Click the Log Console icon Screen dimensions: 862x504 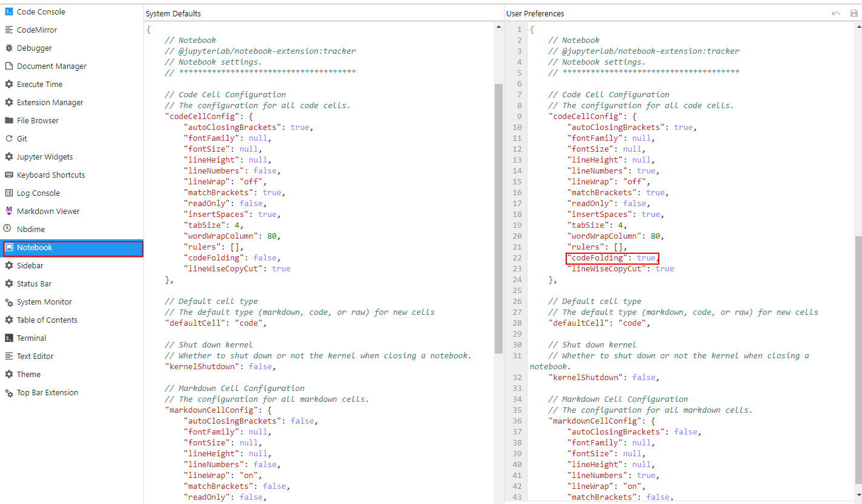(10, 193)
